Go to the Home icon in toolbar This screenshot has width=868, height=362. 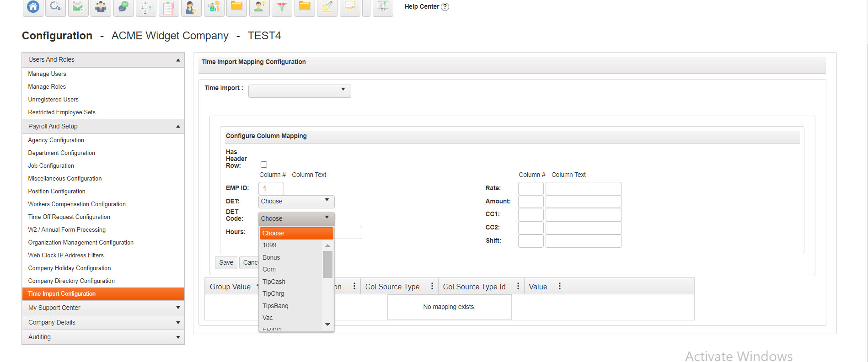(33, 7)
